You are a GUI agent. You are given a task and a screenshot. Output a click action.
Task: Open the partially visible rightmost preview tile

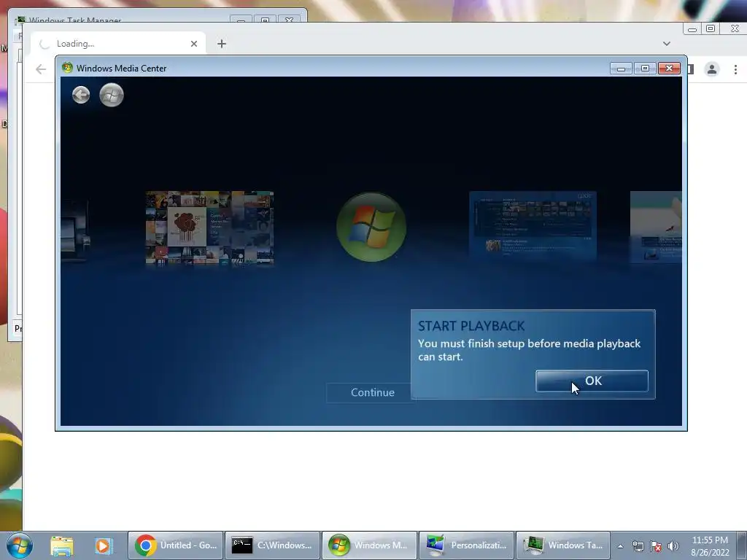pos(656,227)
